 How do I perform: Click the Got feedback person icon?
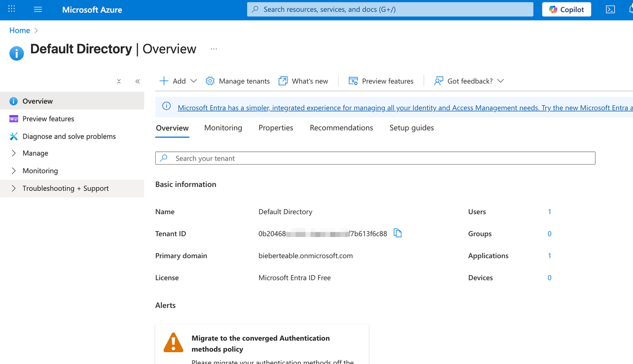(x=439, y=81)
